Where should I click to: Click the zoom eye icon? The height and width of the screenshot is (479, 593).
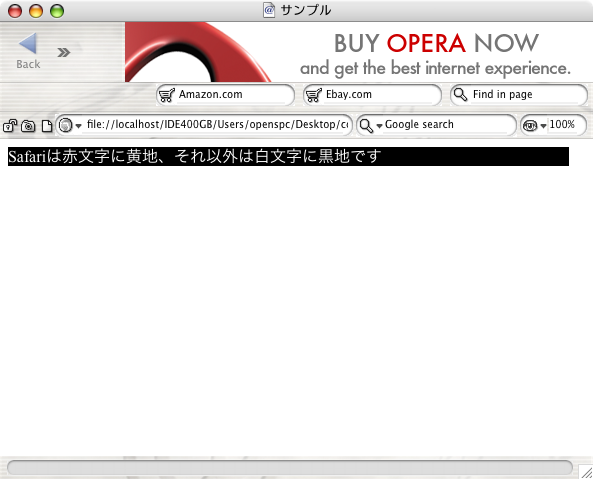click(530, 126)
